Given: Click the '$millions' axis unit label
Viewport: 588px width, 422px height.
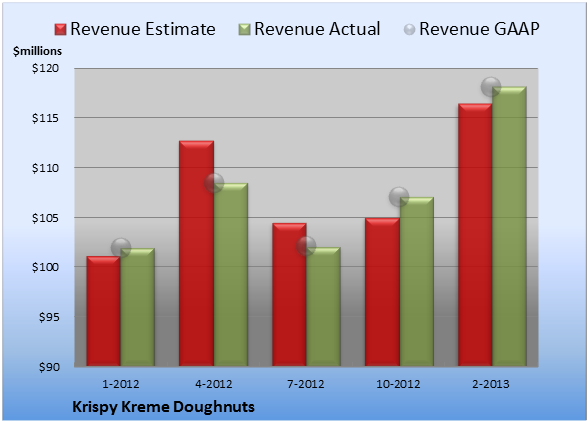Looking at the screenshot, I should (37, 51).
